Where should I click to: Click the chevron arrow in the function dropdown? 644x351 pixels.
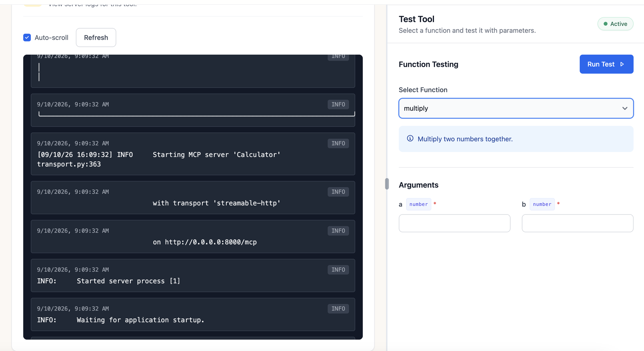[625, 108]
